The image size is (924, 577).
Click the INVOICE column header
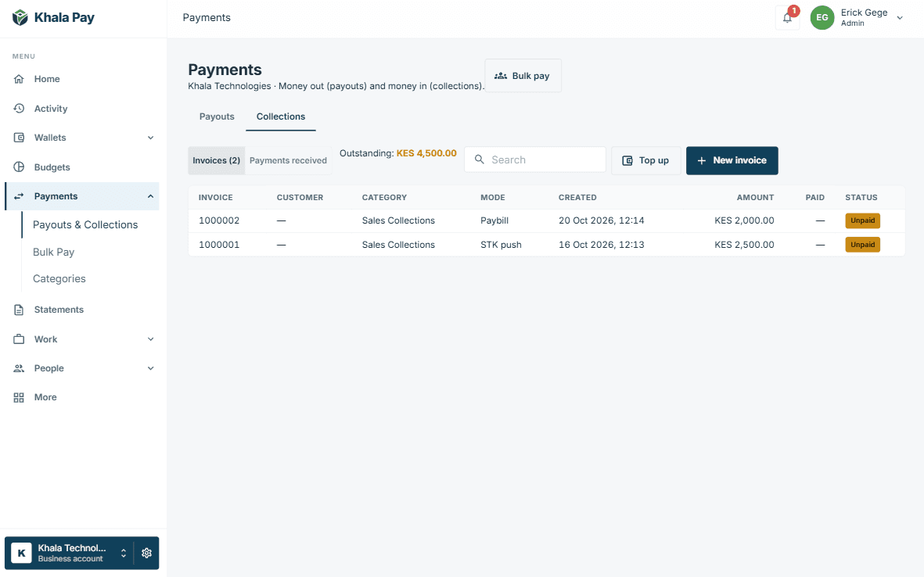(216, 197)
